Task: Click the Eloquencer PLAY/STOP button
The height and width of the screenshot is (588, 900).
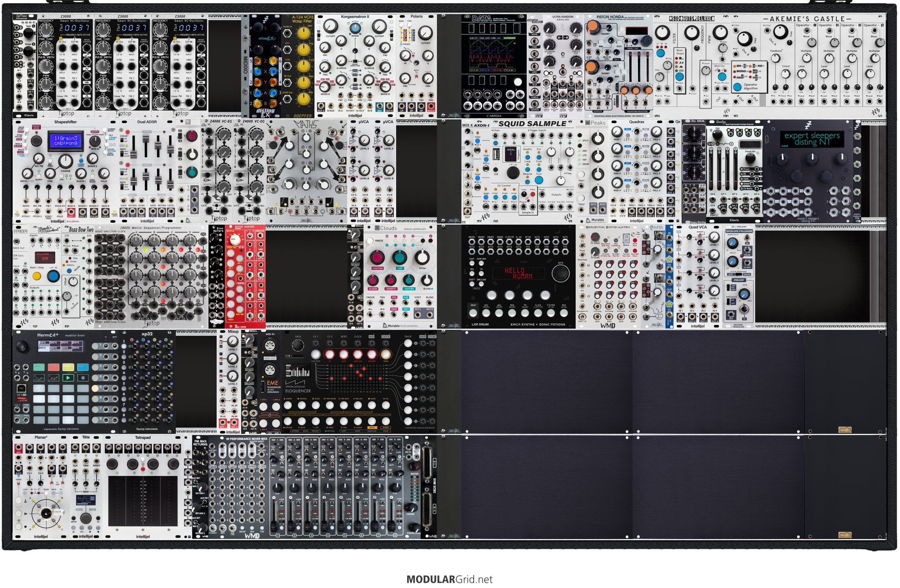Action: tap(317, 354)
